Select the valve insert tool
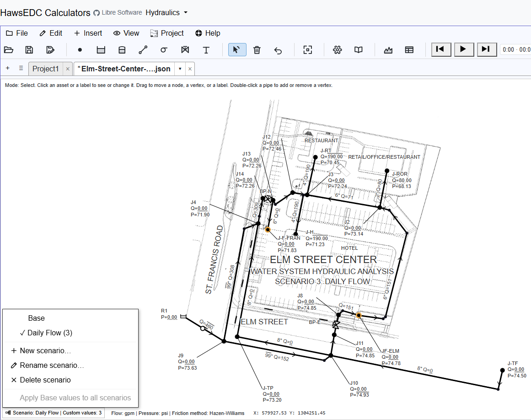531x420 pixels. (185, 50)
